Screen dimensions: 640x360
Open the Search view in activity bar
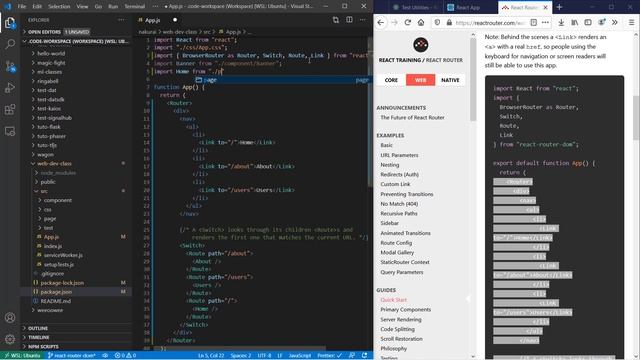click(x=10, y=44)
